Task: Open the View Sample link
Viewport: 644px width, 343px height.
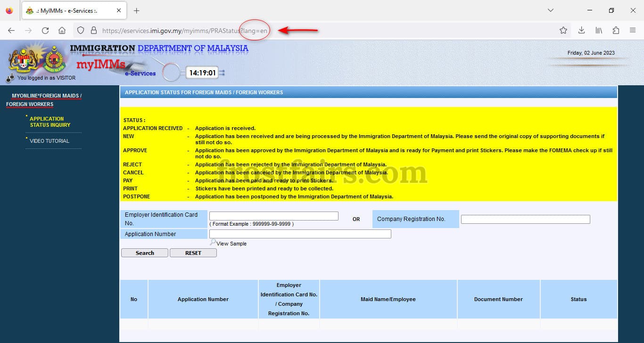Action: point(231,244)
